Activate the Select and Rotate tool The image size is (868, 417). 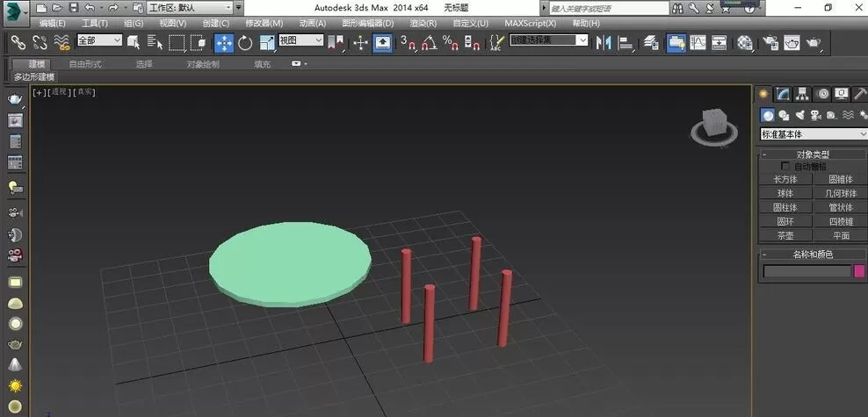point(245,43)
